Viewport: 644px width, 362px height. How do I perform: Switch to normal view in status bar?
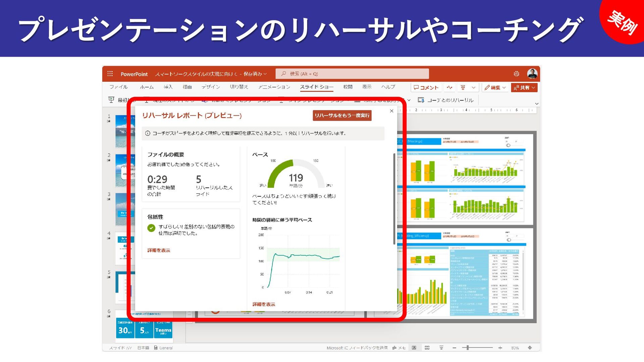(414, 348)
